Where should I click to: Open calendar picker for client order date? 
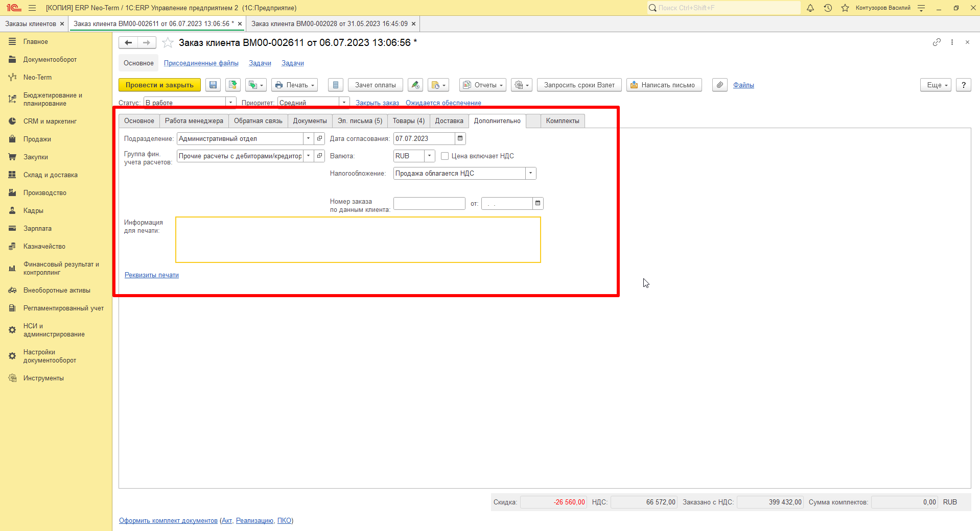click(x=538, y=203)
